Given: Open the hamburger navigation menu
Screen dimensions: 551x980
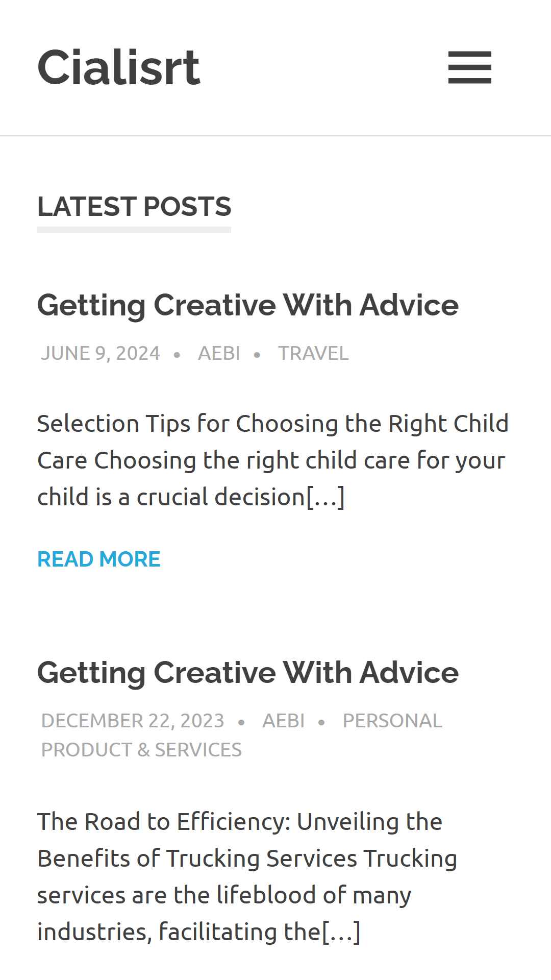Looking at the screenshot, I should (469, 67).
